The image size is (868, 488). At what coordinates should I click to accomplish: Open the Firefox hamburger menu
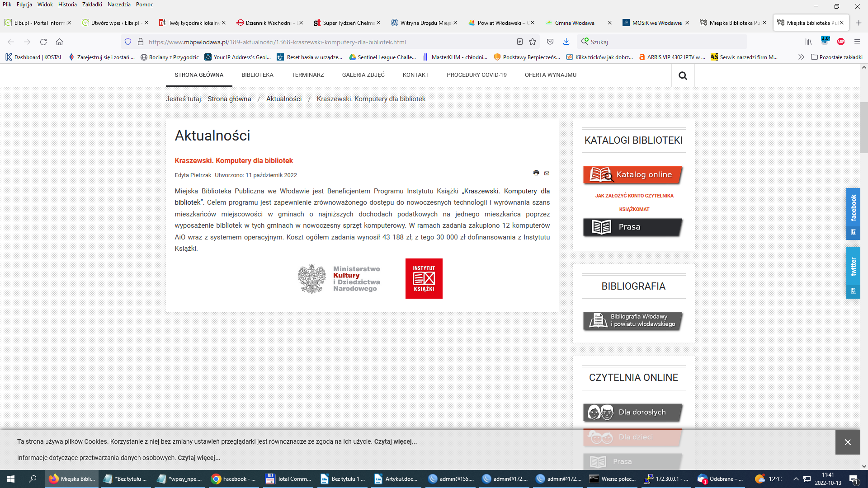857,42
